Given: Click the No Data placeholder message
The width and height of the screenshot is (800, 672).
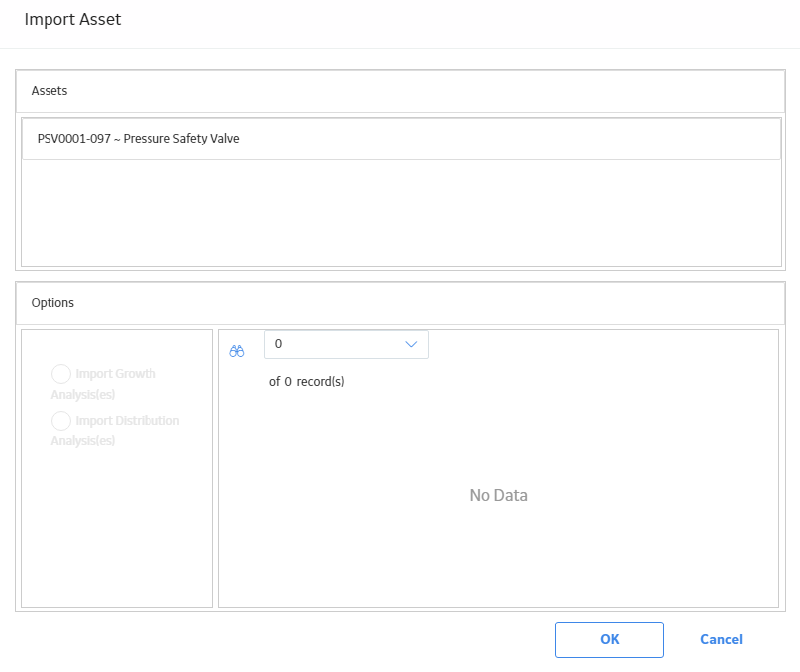Looking at the screenshot, I should pos(498,495).
